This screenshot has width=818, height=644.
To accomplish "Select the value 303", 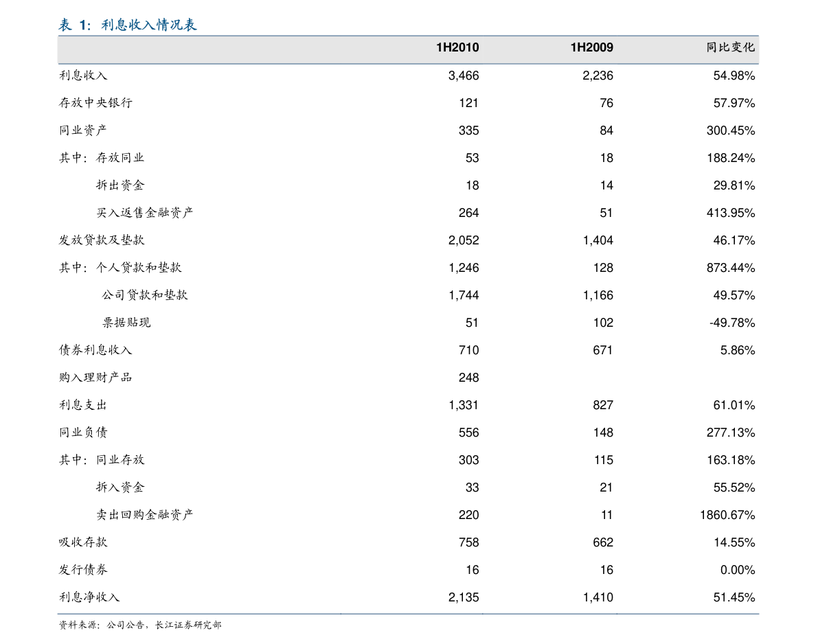I will [x=468, y=460].
